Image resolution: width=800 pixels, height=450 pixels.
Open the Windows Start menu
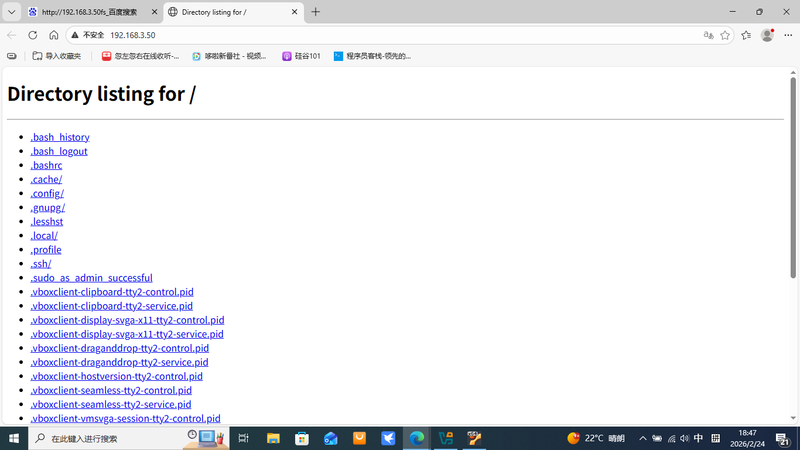click(x=14, y=438)
